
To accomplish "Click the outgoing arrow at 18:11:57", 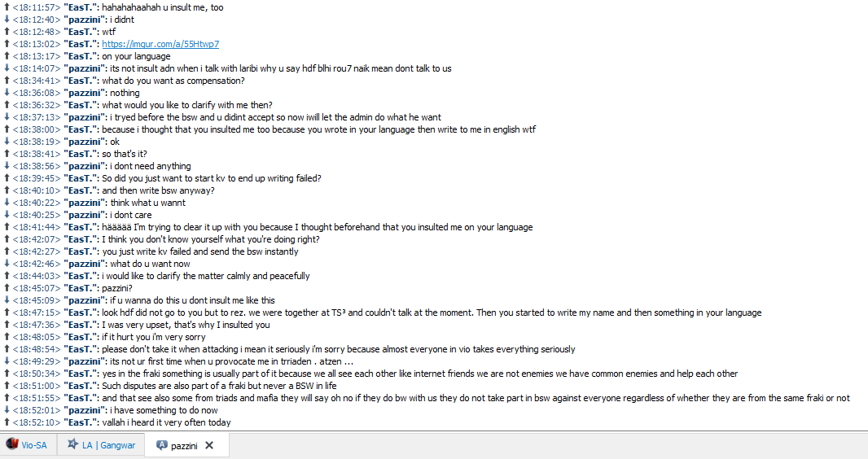I will [7, 8].
